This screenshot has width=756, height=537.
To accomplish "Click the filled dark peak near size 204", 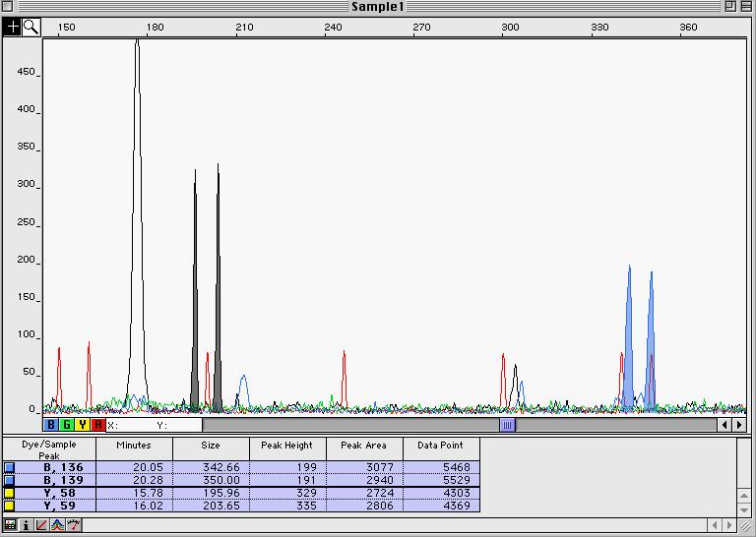I will tap(218, 337).
